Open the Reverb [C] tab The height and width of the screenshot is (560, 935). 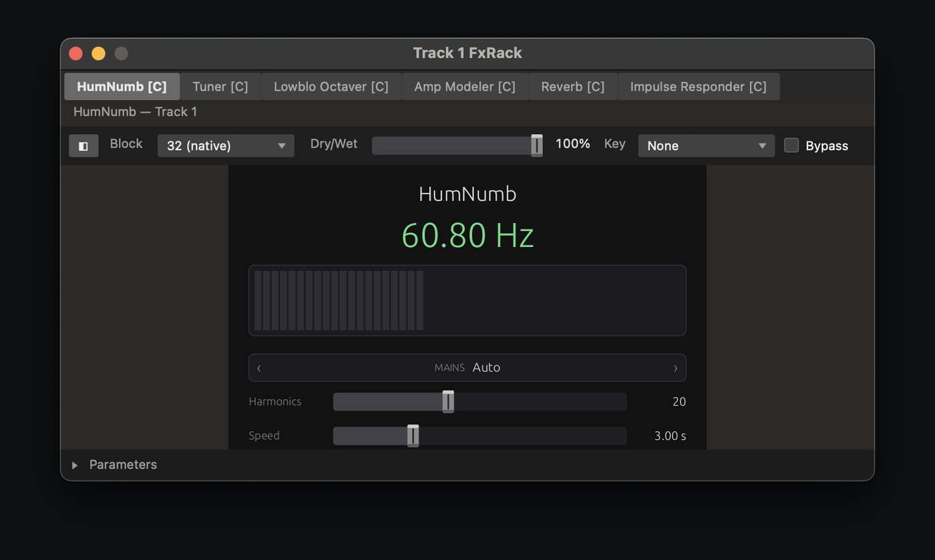tap(573, 87)
